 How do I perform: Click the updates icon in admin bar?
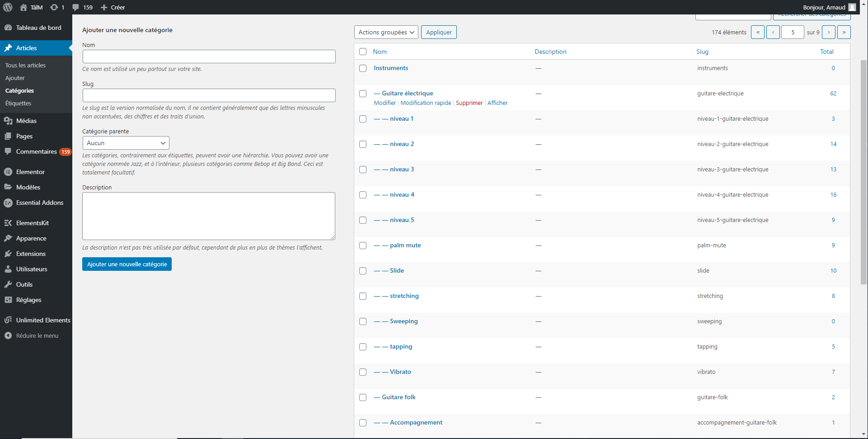(54, 7)
